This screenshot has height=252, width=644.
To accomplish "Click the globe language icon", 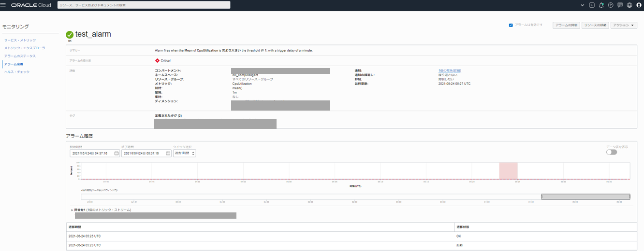I will point(629,5).
